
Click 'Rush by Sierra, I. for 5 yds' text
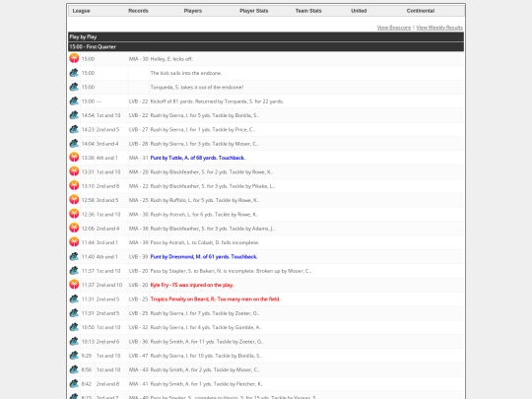pyautogui.click(x=205, y=115)
